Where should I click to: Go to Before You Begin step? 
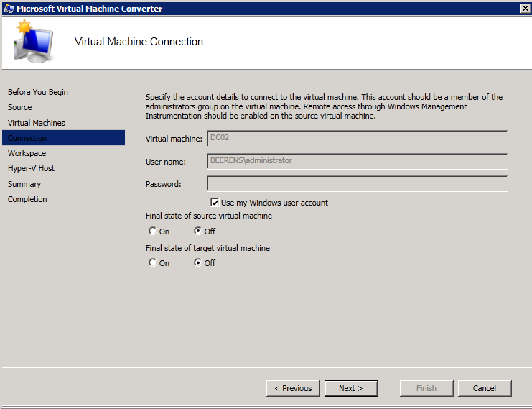[37, 92]
